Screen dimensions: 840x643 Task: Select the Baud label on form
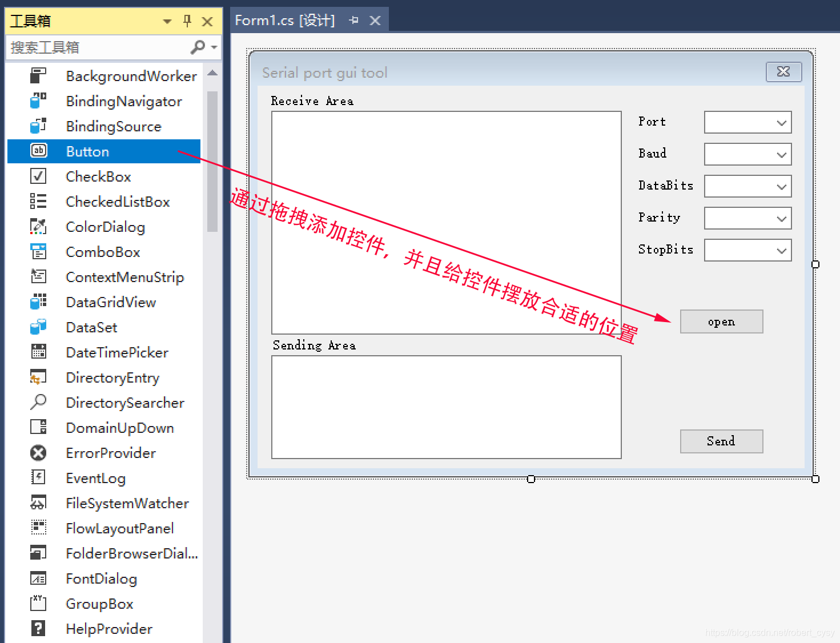(x=653, y=154)
